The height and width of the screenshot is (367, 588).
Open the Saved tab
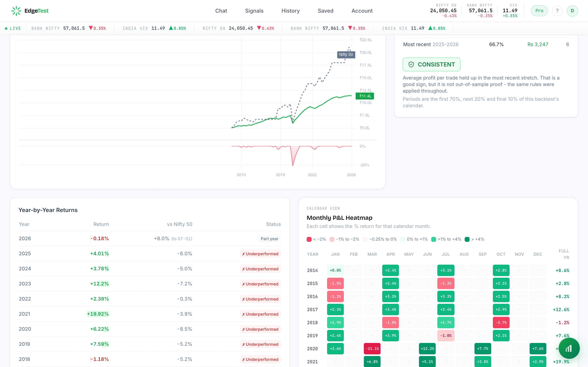tap(325, 11)
